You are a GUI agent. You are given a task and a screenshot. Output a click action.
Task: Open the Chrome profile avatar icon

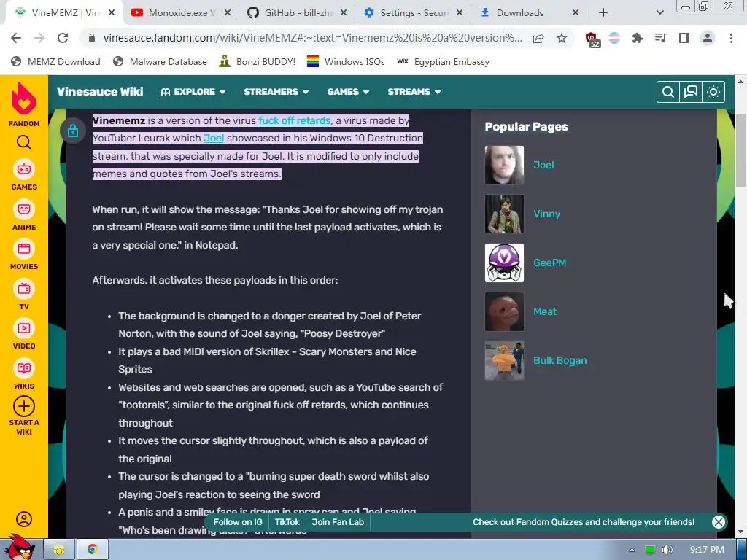[x=708, y=38]
